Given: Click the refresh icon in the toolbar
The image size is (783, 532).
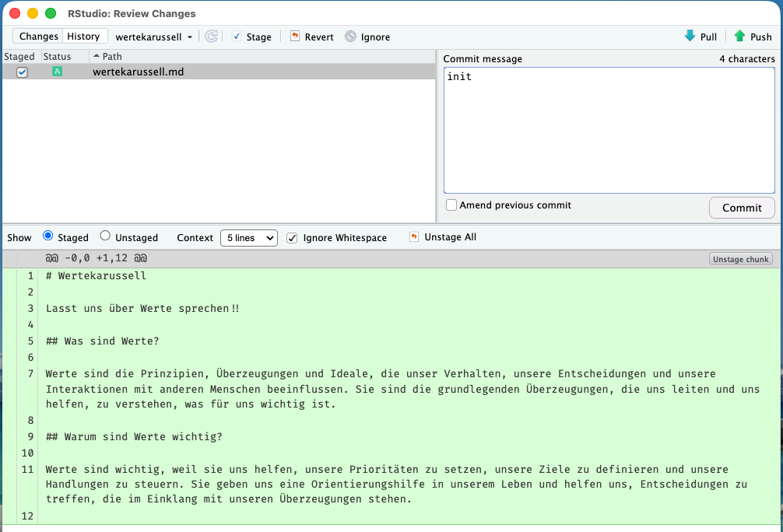Looking at the screenshot, I should 211,37.
